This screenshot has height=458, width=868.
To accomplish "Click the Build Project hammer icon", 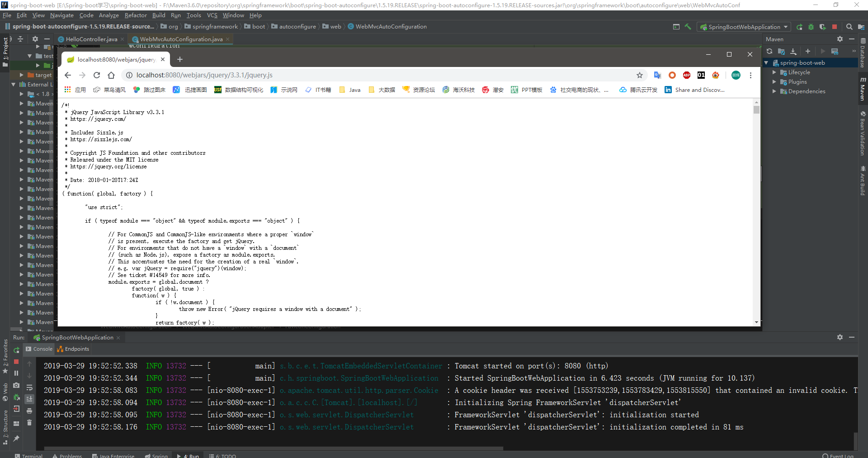I will [688, 27].
